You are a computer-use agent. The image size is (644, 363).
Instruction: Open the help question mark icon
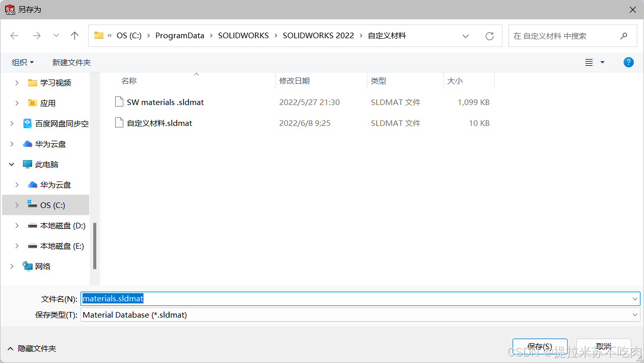[629, 62]
